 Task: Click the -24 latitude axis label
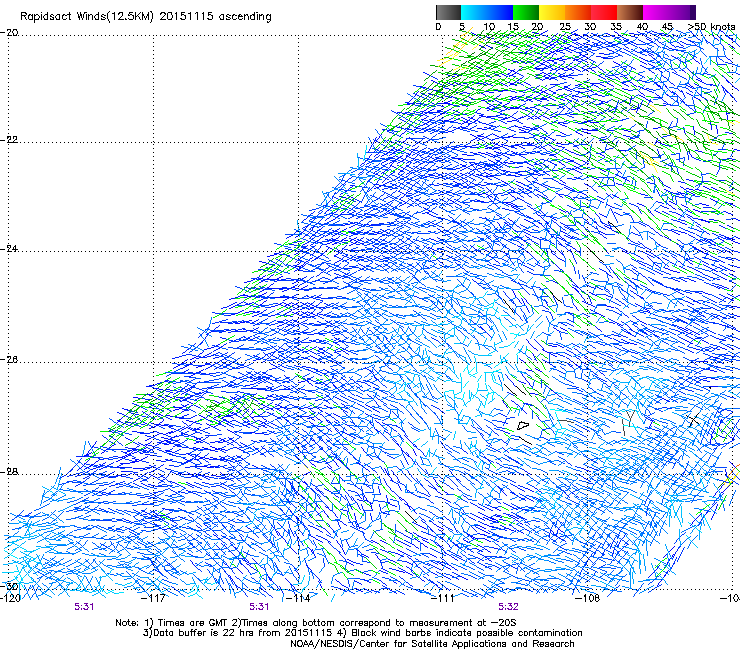point(9,248)
